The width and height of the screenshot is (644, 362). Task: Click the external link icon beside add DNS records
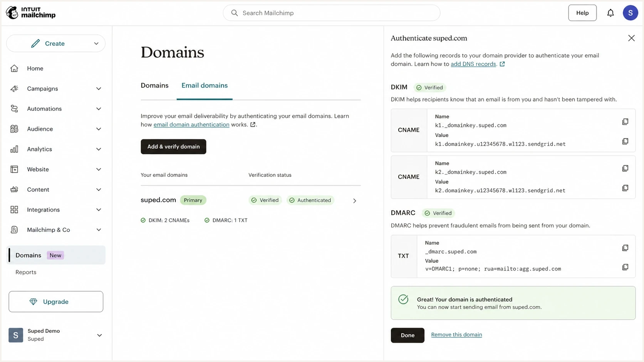502,64
